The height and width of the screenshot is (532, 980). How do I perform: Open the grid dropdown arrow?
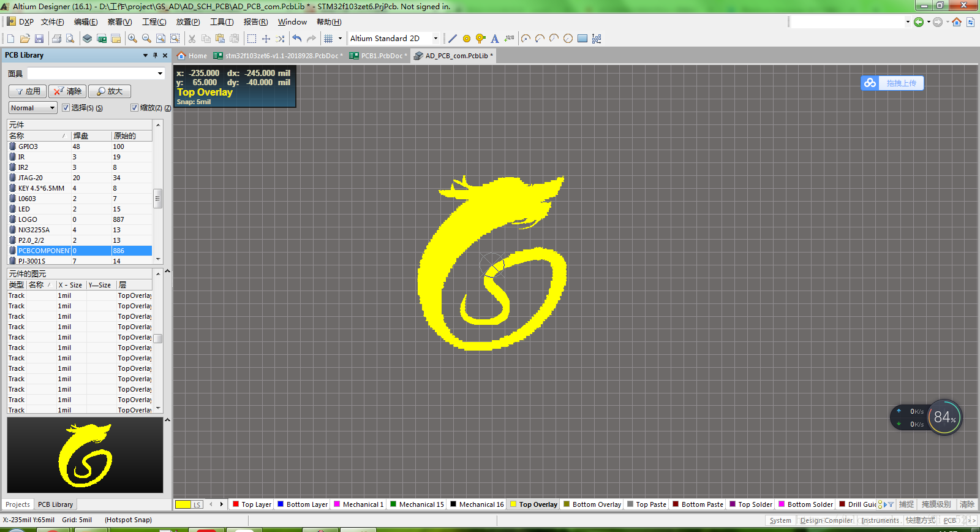pos(340,39)
